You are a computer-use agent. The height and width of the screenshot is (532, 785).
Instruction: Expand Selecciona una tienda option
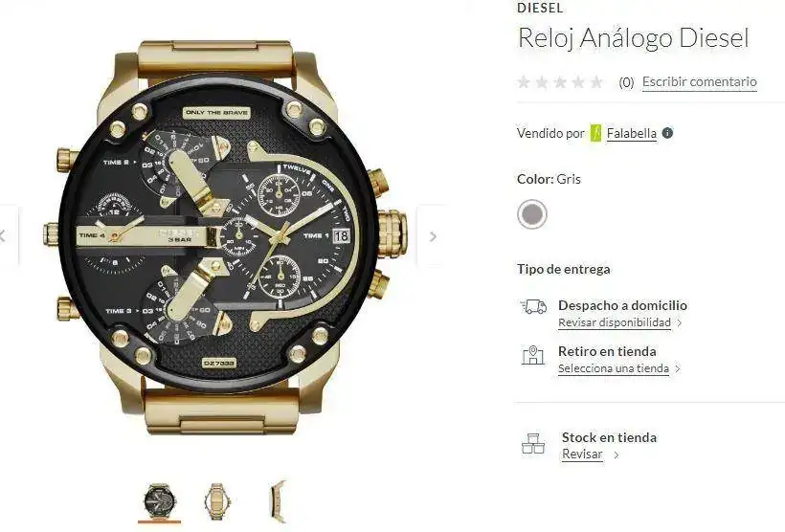[x=619, y=368]
